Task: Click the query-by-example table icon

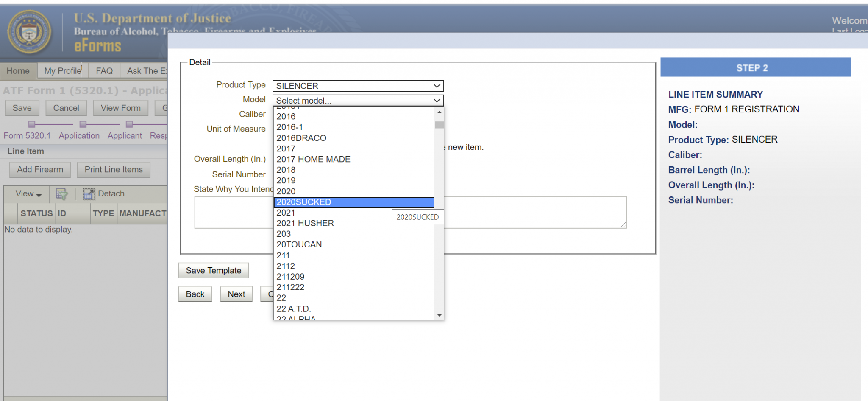Action: [x=62, y=194]
